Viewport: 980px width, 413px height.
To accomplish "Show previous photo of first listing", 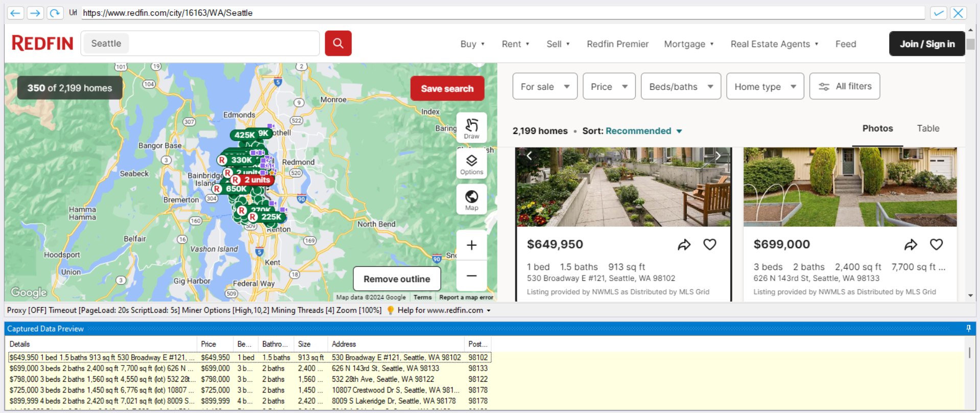I will [x=529, y=156].
